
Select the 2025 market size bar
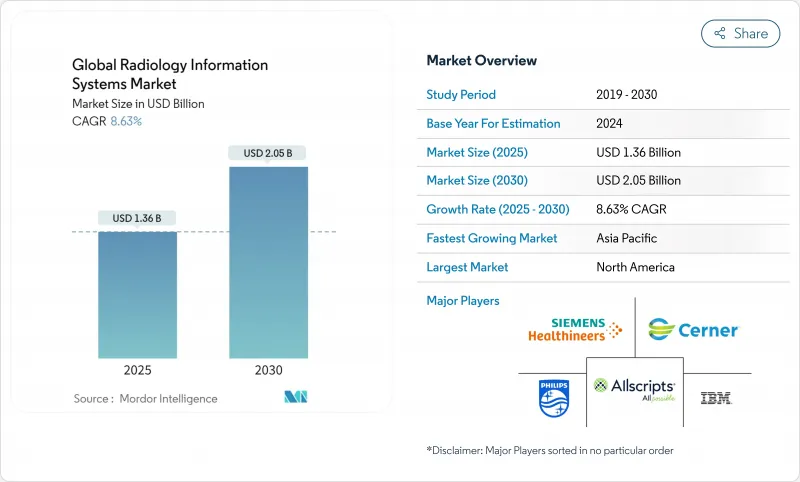click(x=137, y=294)
